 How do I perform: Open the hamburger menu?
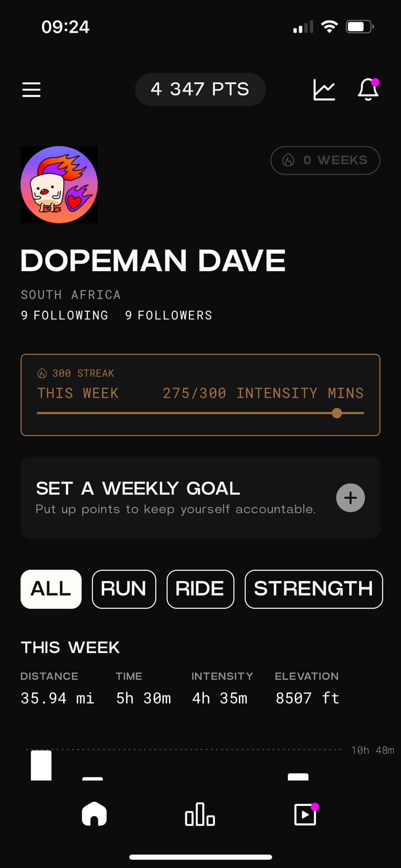point(31,90)
